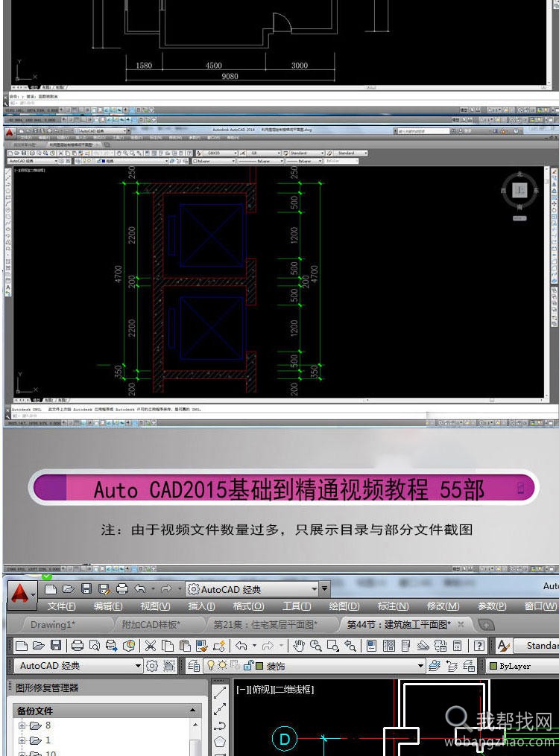The width and height of the screenshot is (559, 756).
Task: Click the 装饰 layer color swatch
Action: (259, 666)
